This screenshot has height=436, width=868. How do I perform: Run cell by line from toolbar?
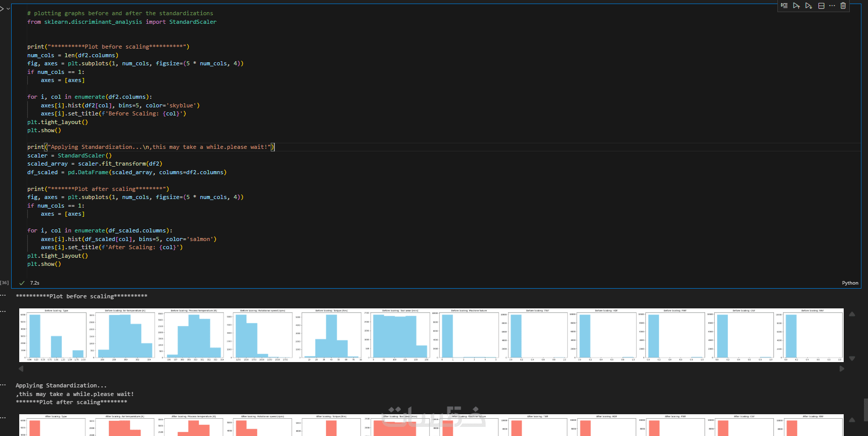tap(784, 6)
